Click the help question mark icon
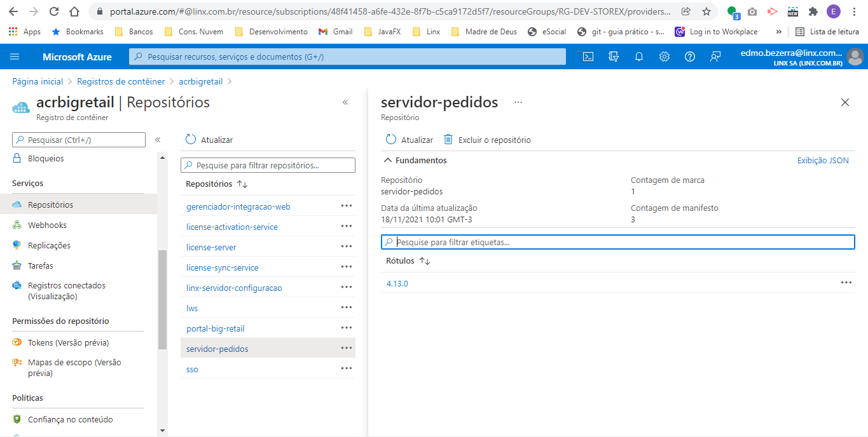The image size is (868, 437). point(690,57)
